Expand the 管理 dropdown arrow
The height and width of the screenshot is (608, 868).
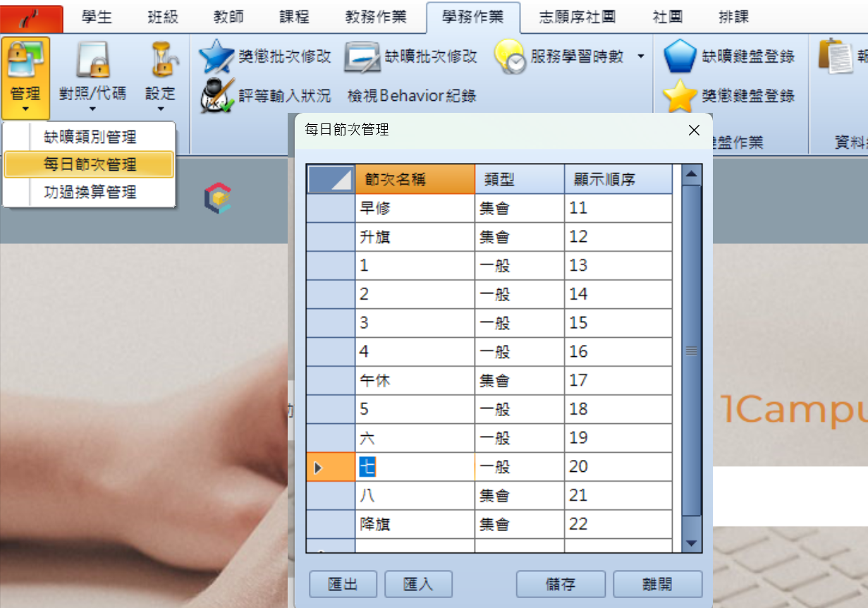[25, 109]
